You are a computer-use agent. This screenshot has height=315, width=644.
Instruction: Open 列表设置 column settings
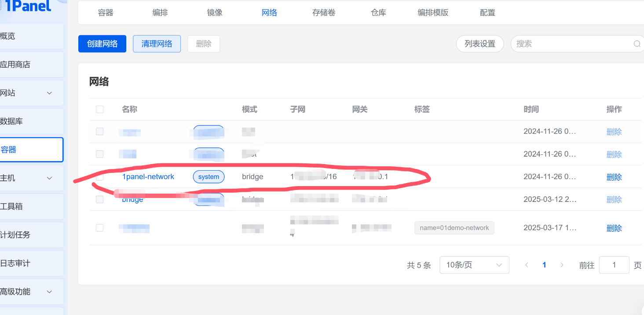pyautogui.click(x=479, y=44)
